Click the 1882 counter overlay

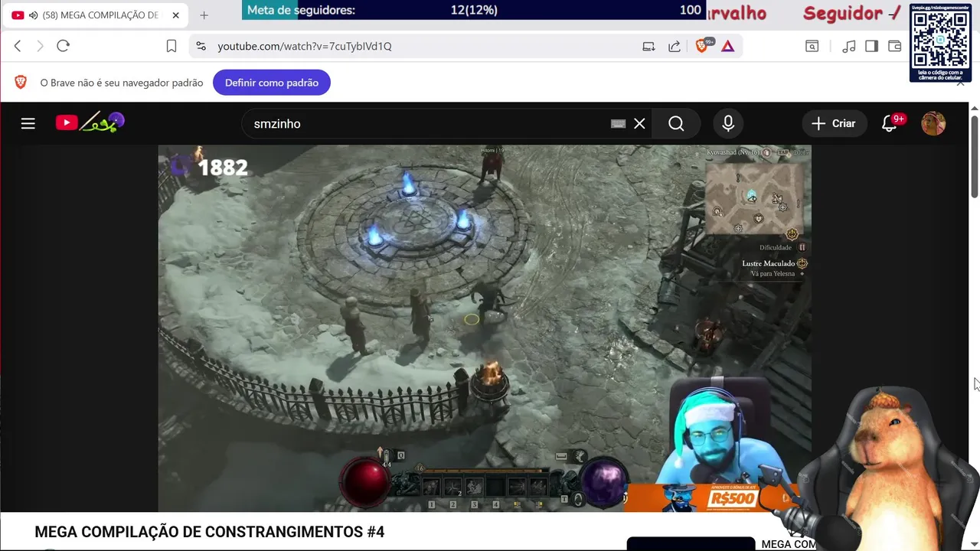[223, 168]
